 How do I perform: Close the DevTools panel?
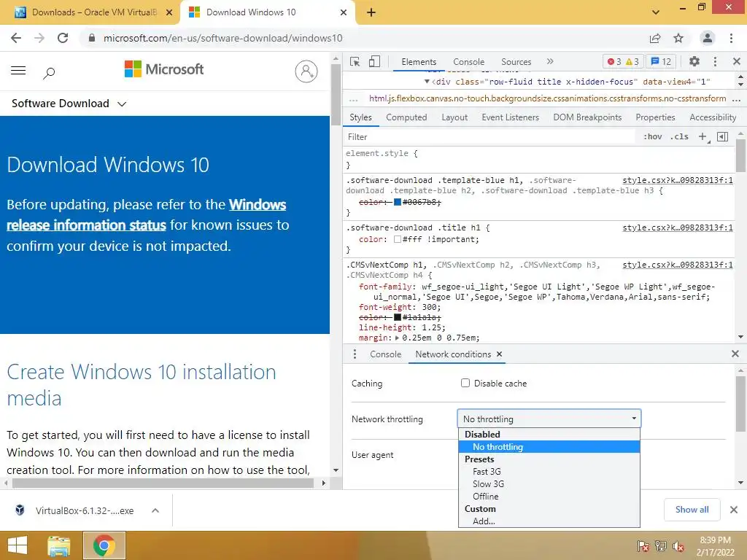(737, 61)
